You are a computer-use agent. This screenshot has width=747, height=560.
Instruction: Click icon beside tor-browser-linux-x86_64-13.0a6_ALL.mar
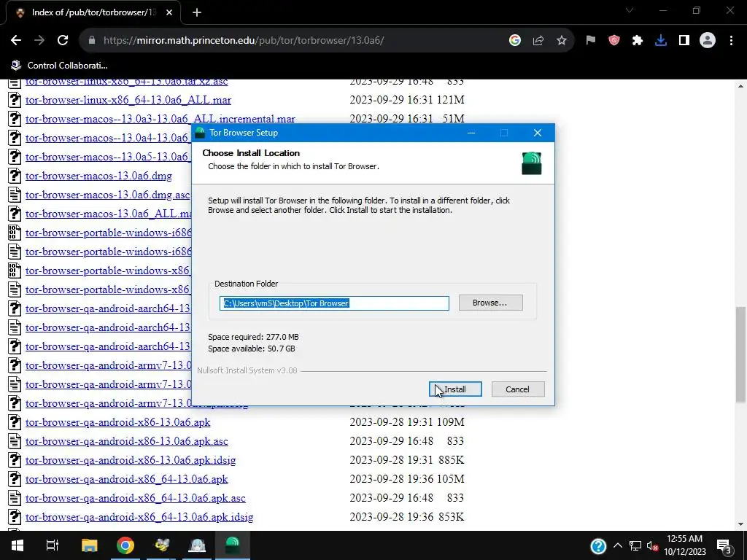[15, 100]
